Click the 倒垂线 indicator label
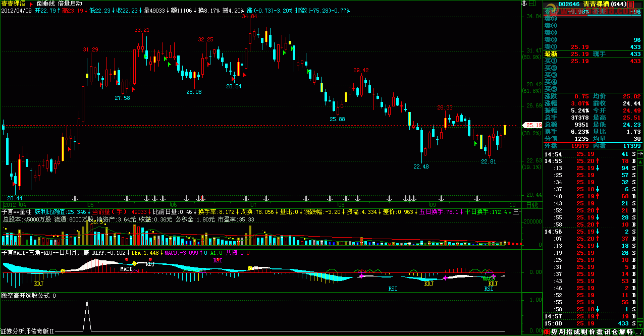The image size is (644, 336). click(45, 4)
